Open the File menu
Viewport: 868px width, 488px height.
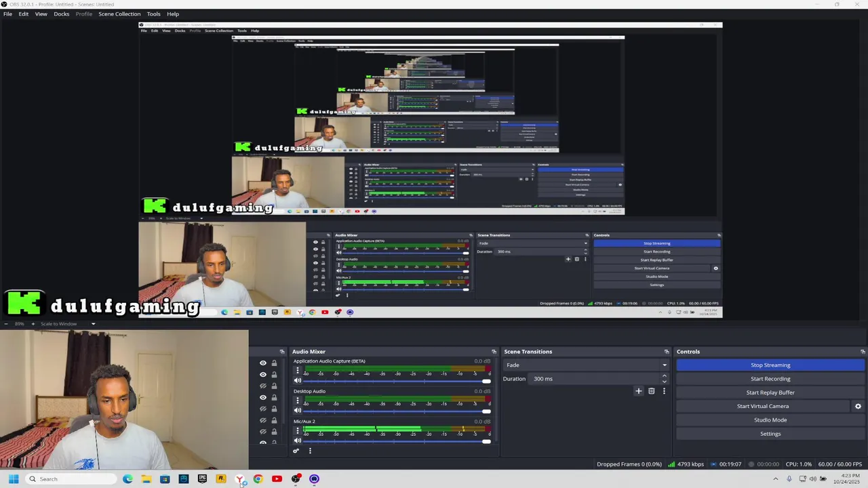pos(7,14)
